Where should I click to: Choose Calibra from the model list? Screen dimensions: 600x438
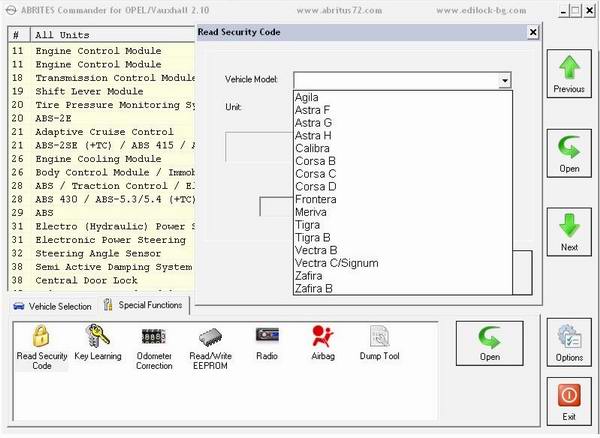click(403, 148)
